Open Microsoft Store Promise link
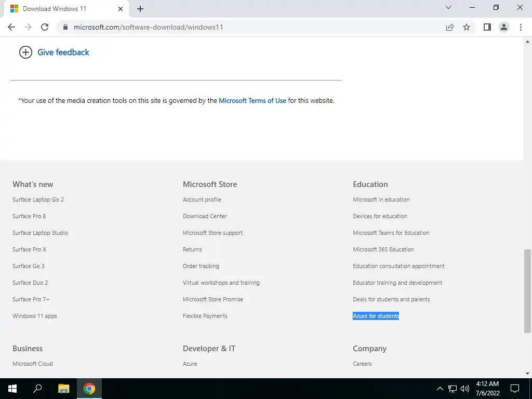The height and width of the screenshot is (399, 532). 212,299
